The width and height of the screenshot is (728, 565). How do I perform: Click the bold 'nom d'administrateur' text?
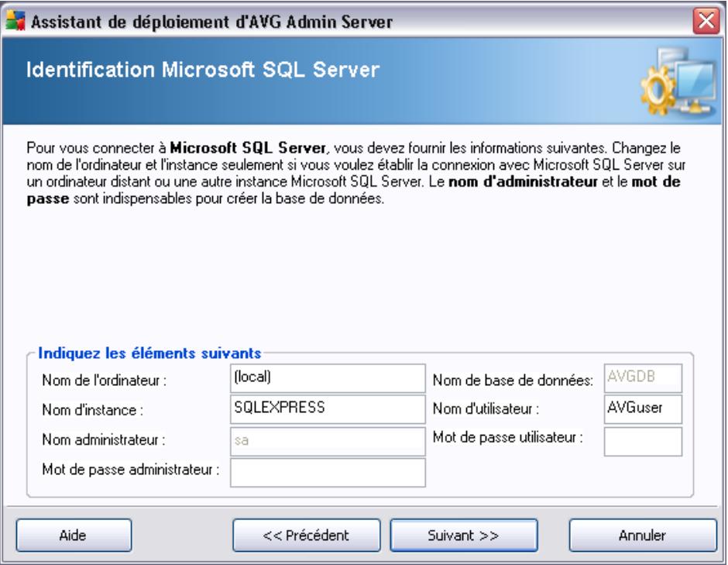523,181
